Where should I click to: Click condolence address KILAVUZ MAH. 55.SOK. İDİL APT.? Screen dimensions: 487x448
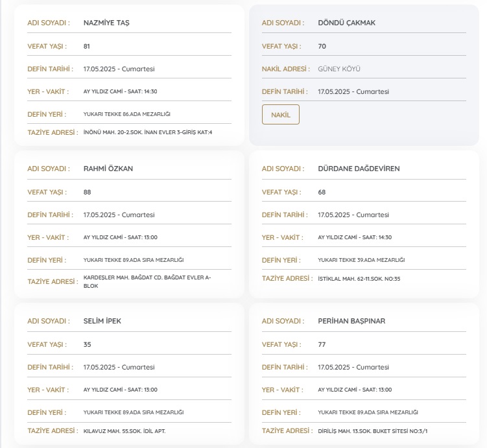pyautogui.click(x=125, y=431)
